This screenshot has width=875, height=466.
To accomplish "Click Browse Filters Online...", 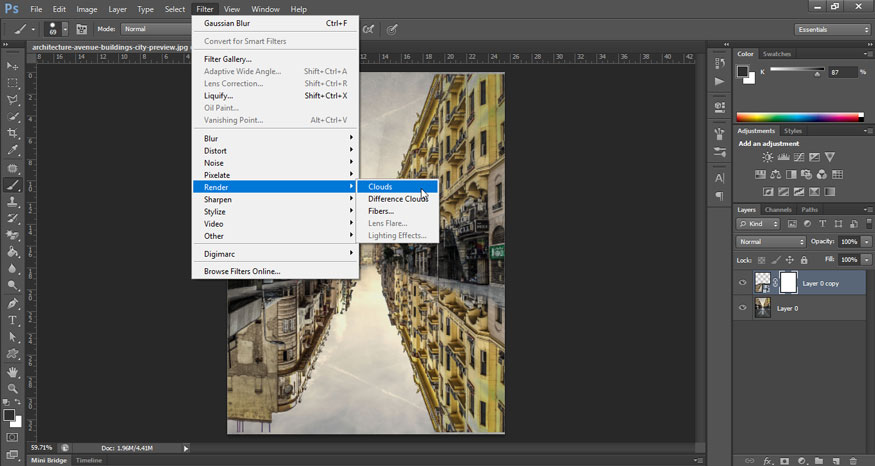I will click(275, 271).
